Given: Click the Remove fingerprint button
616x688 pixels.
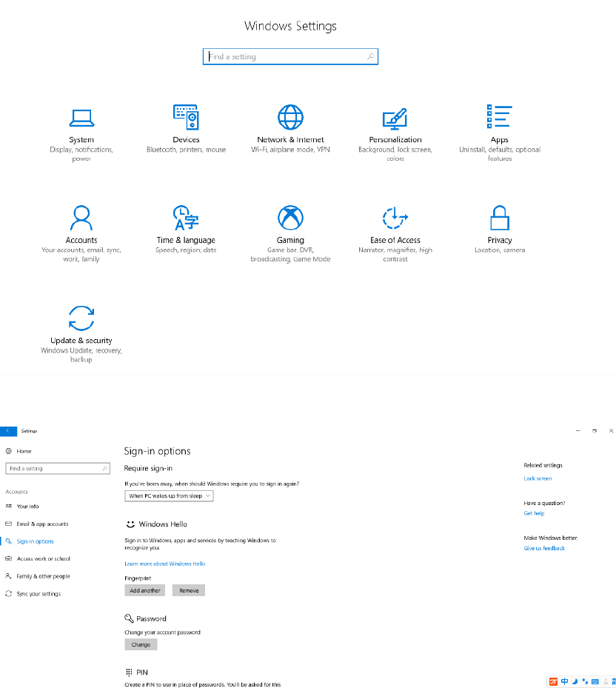Looking at the screenshot, I should (189, 590).
